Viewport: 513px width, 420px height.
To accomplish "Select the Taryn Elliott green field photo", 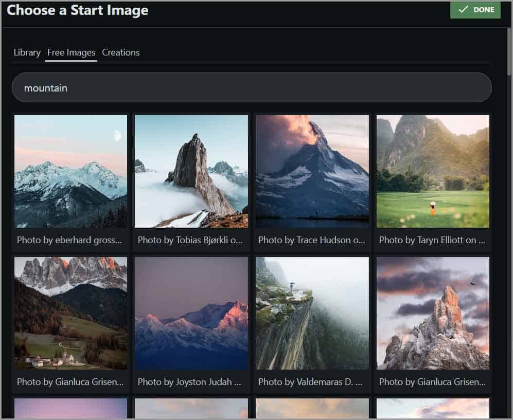I will tap(433, 171).
